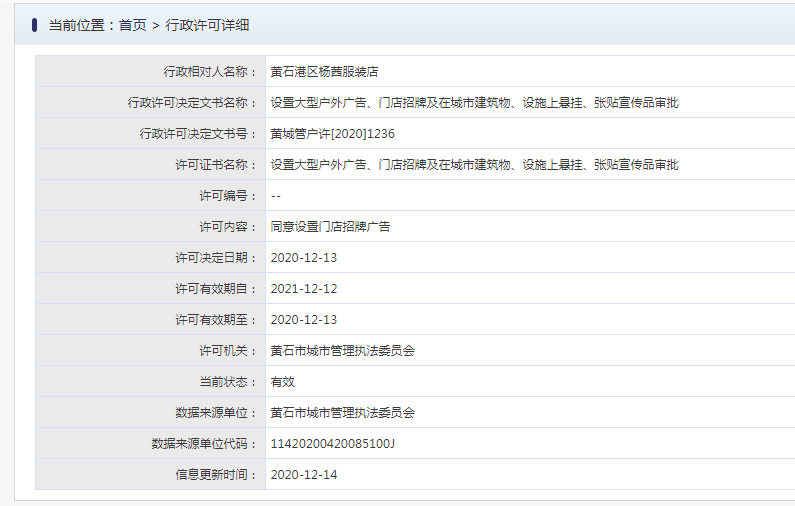
Task: Click the 许可编号 value showing dashes
Action: pos(276,196)
